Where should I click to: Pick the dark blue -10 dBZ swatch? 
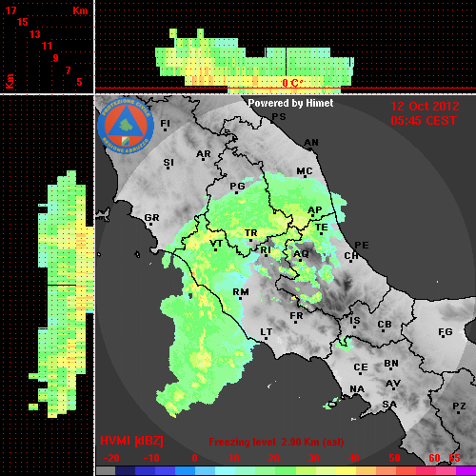(x=146, y=471)
